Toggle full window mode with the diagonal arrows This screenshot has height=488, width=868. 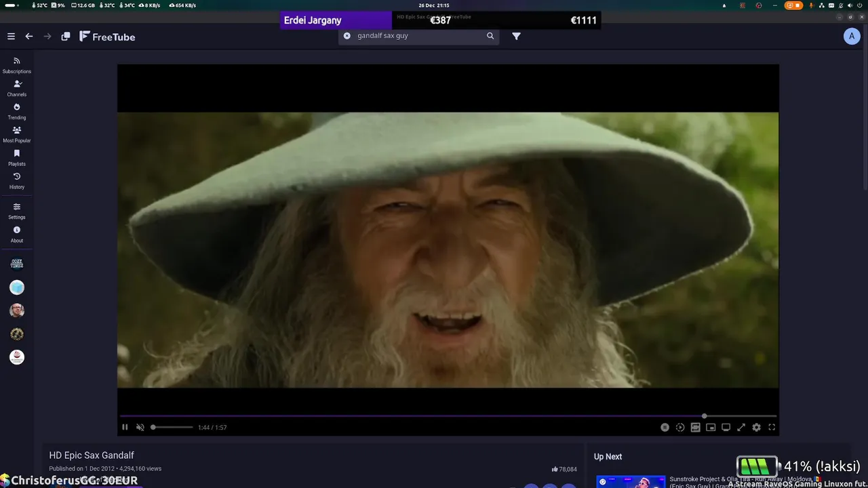click(741, 427)
